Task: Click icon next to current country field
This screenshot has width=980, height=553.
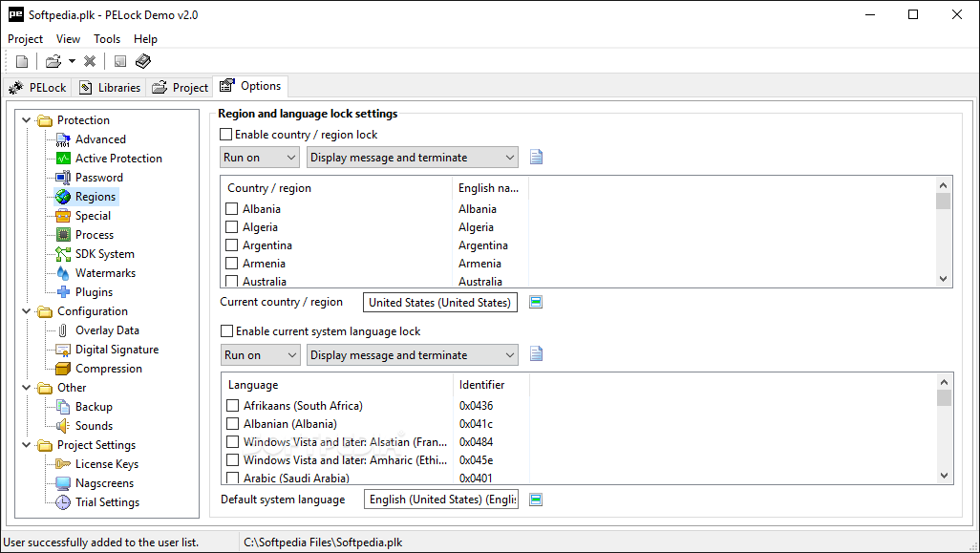Action: tap(536, 303)
